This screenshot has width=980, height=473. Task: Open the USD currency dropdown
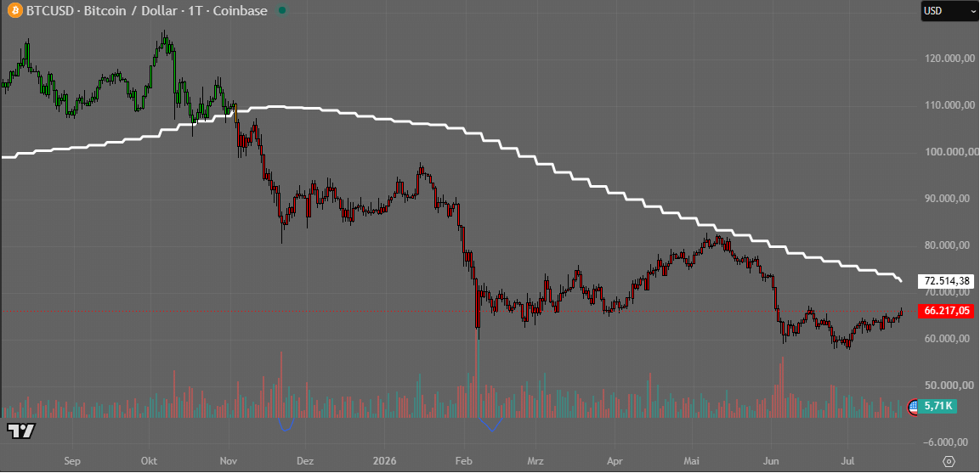(950, 11)
